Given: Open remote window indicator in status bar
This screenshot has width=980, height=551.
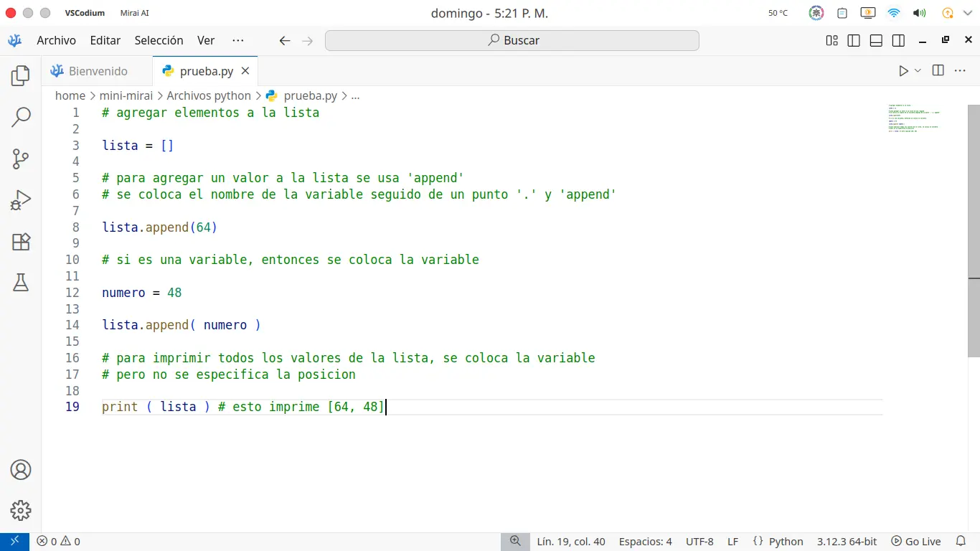Looking at the screenshot, I should click(14, 542).
